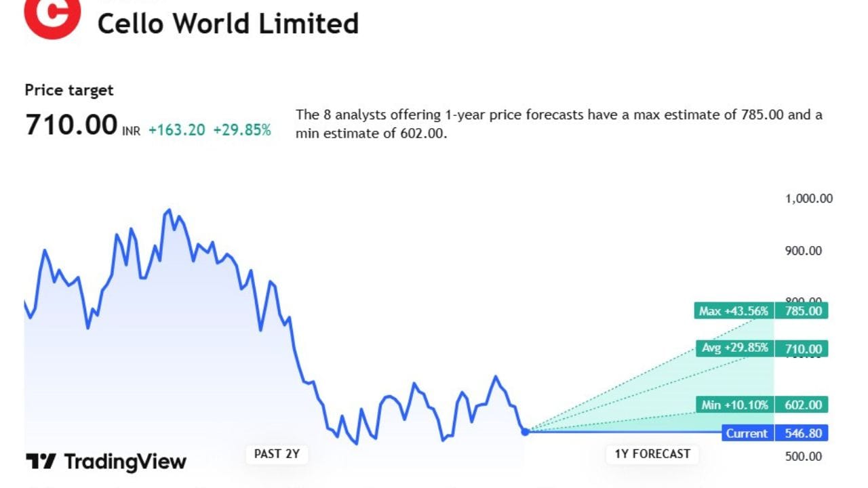This screenshot has height=488, width=868.
Task: Click the Max +43.56% forecast label
Action: click(734, 311)
